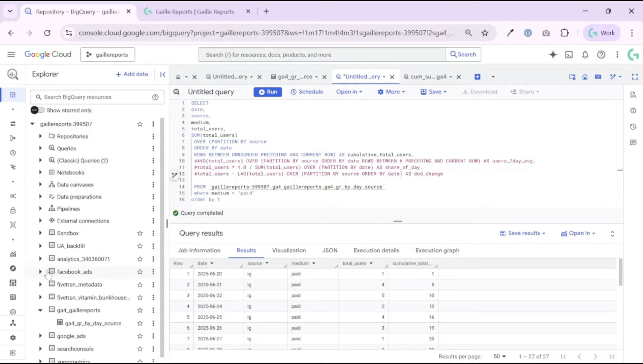
Task: Open the Save results menu
Action: point(523,233)
